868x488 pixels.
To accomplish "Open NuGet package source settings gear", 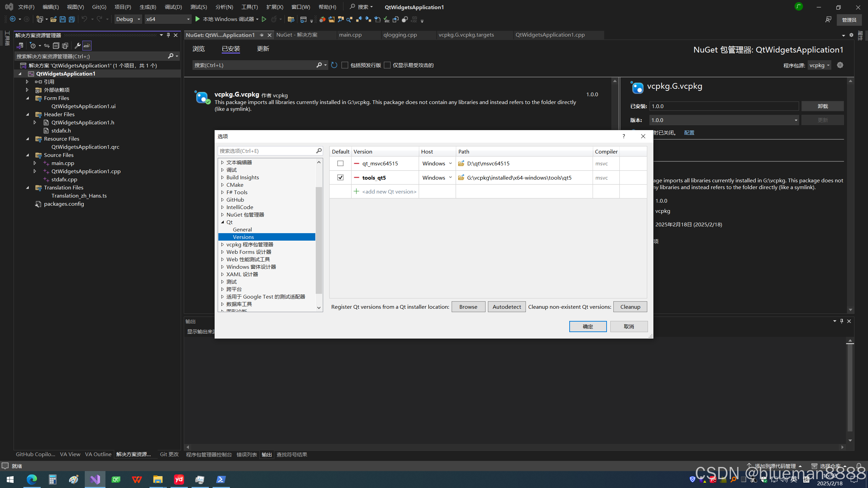I will click(x=840, y=65).
